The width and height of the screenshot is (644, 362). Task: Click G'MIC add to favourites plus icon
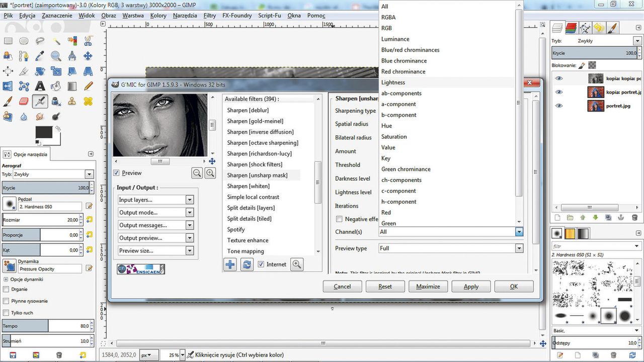pyautogui.click(x=230, y=264)
